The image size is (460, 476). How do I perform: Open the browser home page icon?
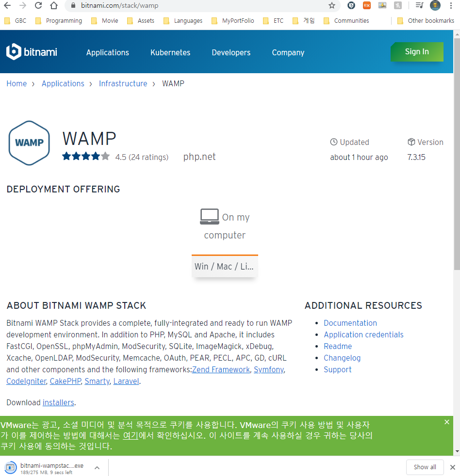tap(54, 5)
